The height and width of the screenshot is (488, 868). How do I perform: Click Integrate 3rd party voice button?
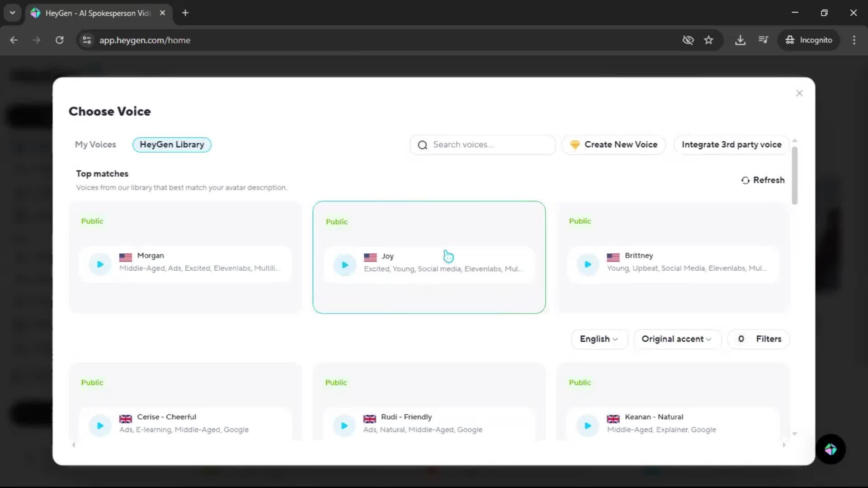click(x=731, y=145)
